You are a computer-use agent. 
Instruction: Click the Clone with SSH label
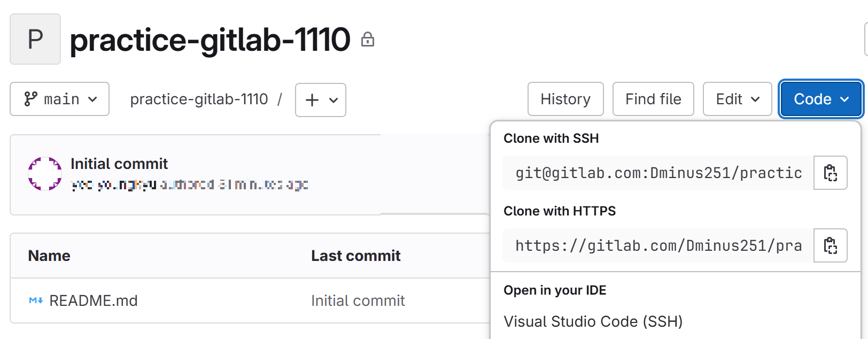551,138
